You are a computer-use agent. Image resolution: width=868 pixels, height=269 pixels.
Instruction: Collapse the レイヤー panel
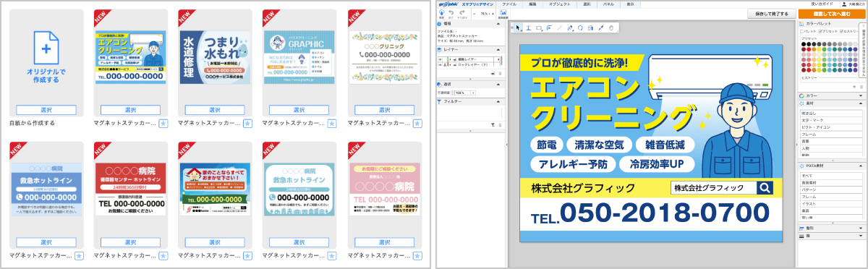pyautogui.click(x=498, y=49)
